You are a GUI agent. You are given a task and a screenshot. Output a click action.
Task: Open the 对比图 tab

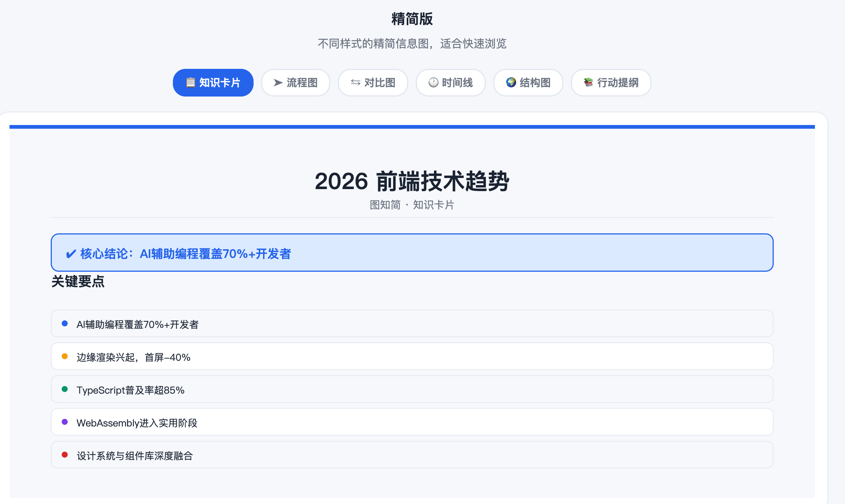coord(373,83)
